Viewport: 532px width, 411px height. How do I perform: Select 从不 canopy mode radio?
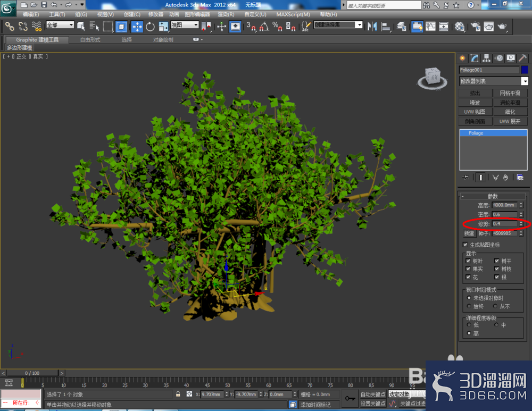[495, 306]
